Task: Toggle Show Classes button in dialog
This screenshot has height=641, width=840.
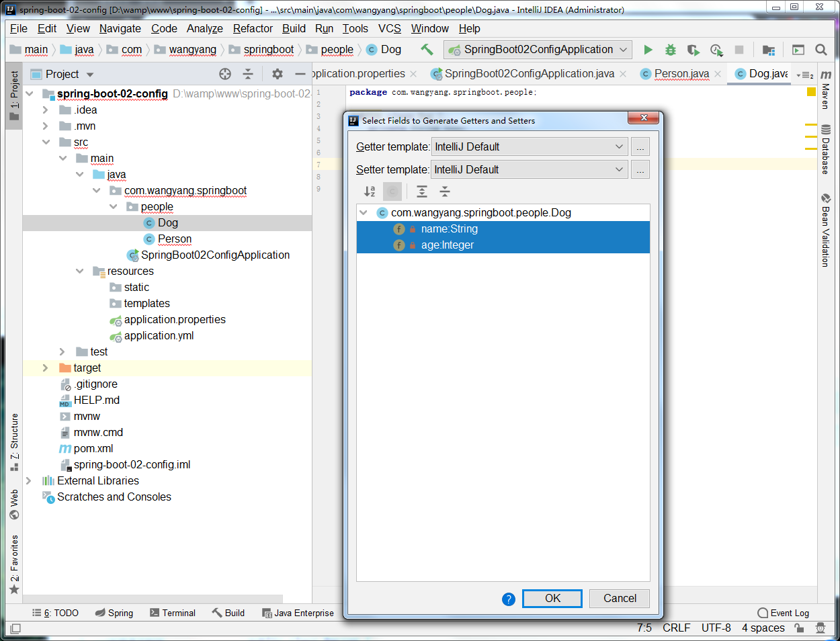Action: pyautogui.click(x=392, y=191)
